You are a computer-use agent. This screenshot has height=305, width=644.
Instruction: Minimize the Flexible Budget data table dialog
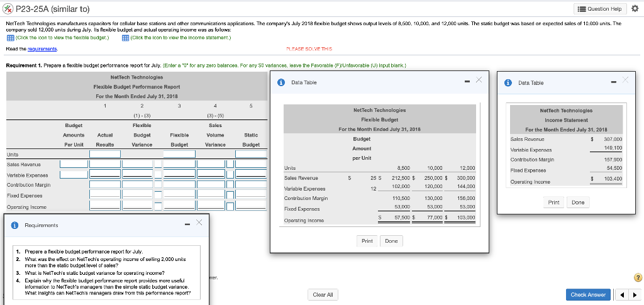click(467, 82)
